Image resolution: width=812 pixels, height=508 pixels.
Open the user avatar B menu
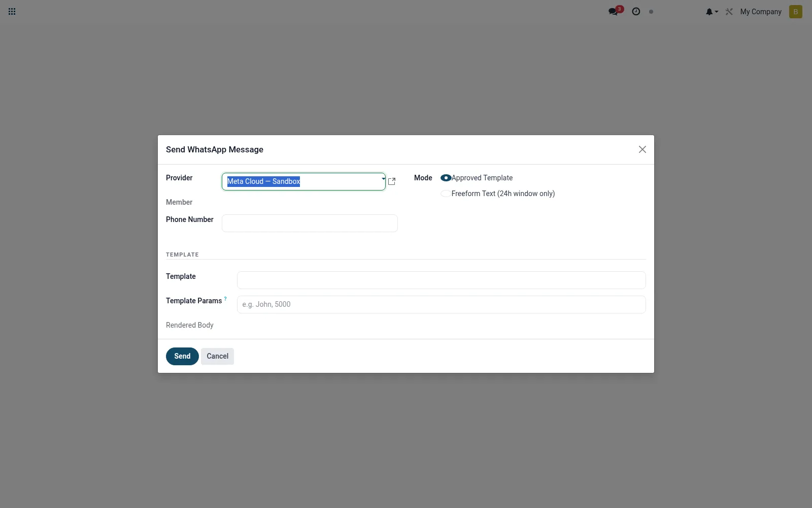(796, 12)
